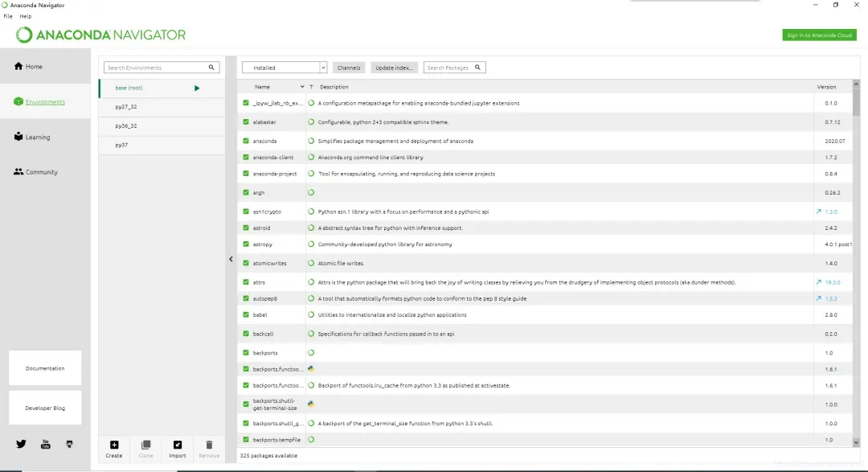Click the Update index button
The image size is (868, 472).
(x=394, y=68)
